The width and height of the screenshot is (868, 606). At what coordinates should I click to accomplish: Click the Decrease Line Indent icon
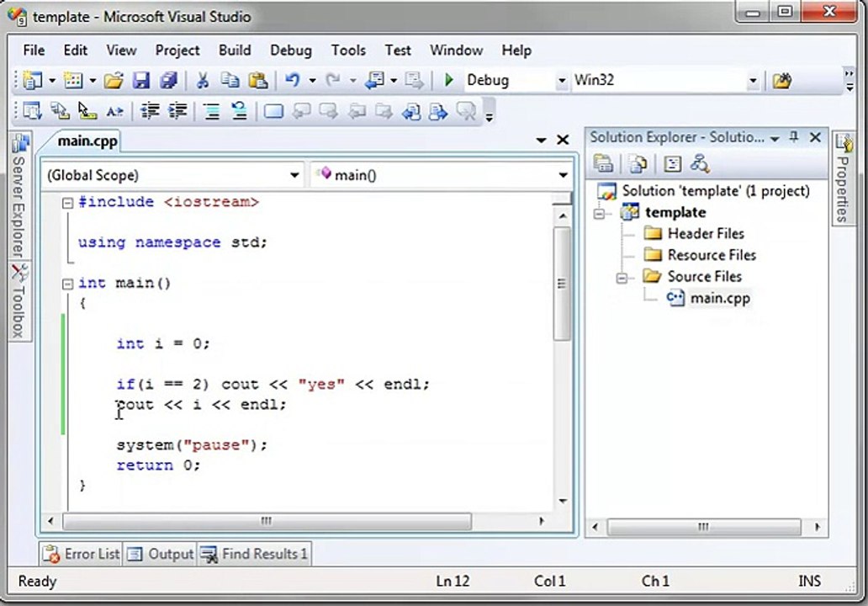tap(150, 111)
